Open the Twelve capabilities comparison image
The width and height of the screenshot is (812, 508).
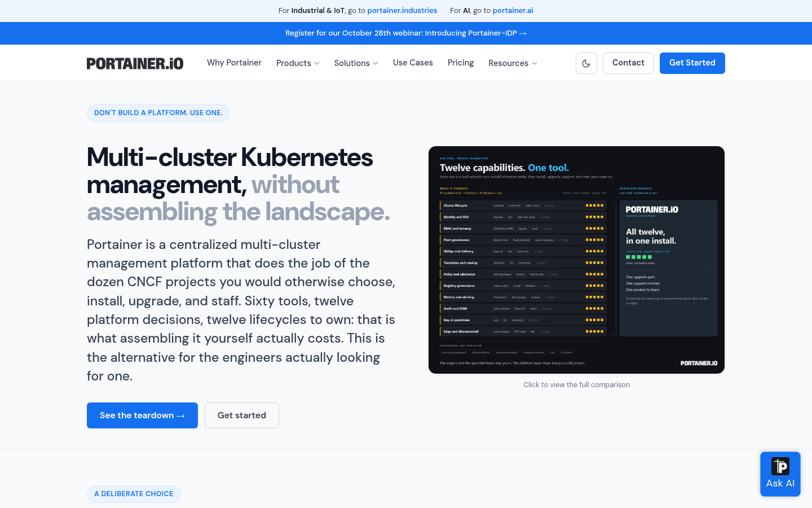click(x=576, y=260)
